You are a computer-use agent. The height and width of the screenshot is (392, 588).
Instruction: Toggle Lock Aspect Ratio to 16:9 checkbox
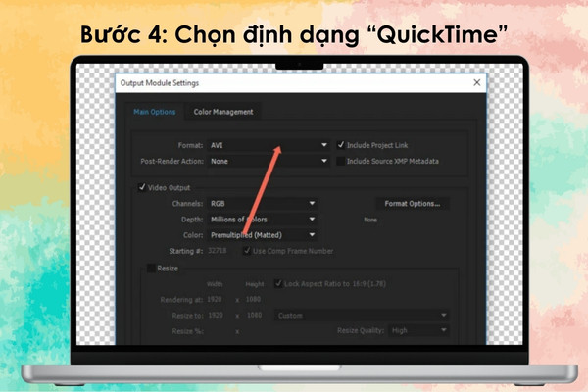pyautogui.click(x=278, y=283)
